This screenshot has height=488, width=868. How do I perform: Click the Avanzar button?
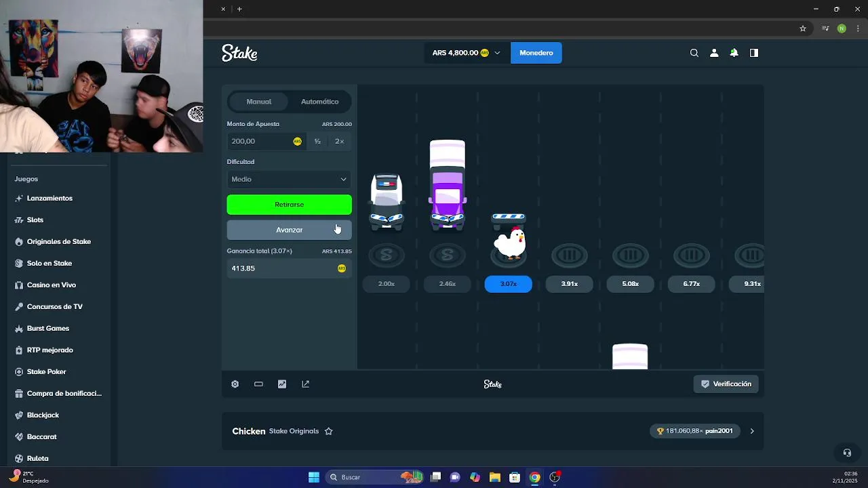[x=289, y=230]
